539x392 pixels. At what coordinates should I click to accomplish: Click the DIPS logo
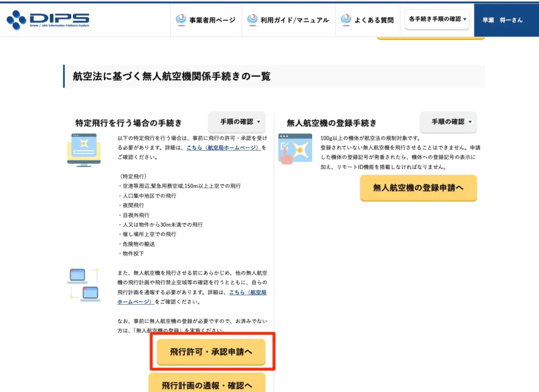[48, 20]
